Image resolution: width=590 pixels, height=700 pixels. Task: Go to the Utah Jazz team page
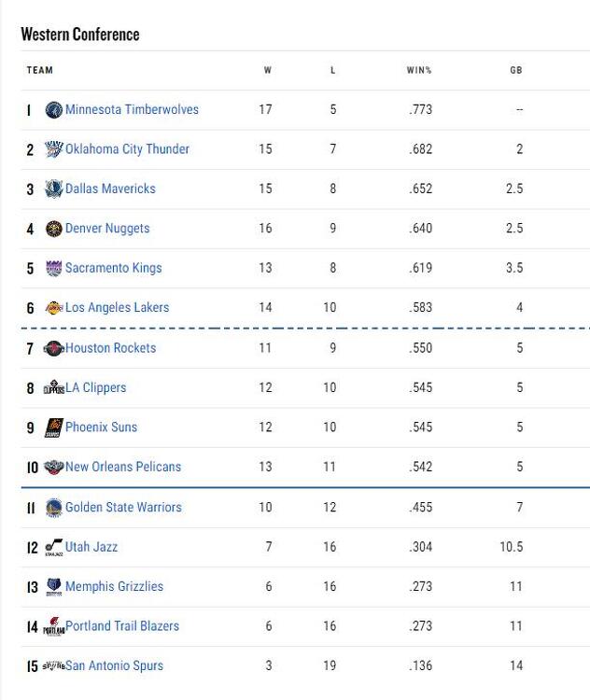click(91, 547)
